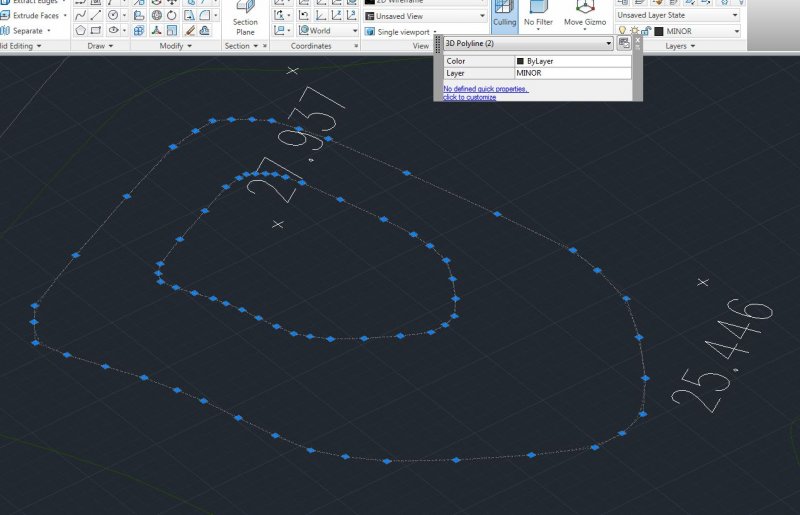Click the 25.446 elevation text label
Viewport: 800px width, 515px height.
(722, 356)
